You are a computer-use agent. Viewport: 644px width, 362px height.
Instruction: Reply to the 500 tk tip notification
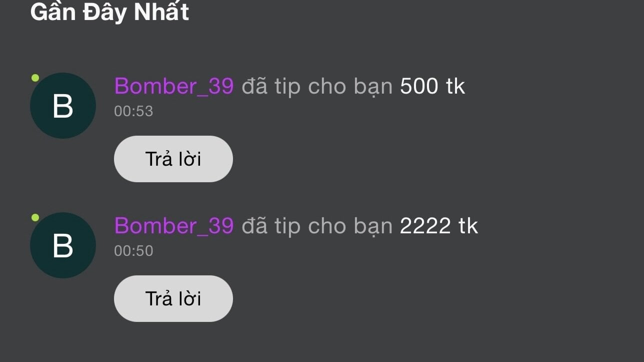[173, 159]
